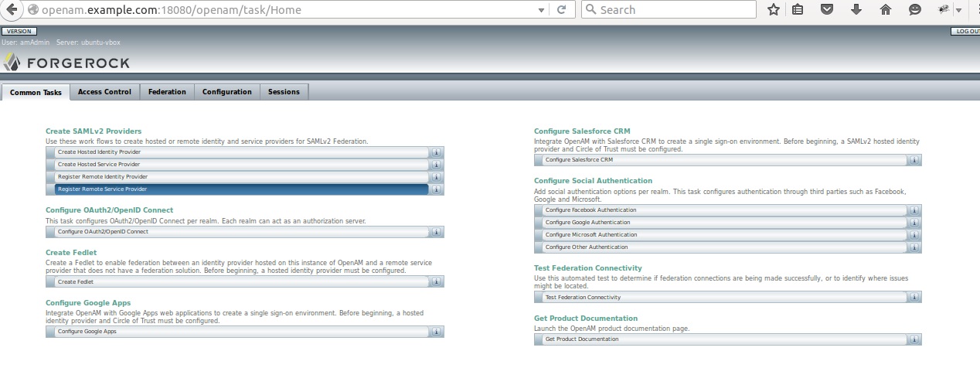The height and width of the screenshot is (368, 980).
Task: Click info icon beside Get Product Documentation
Action: coord(914,339)
